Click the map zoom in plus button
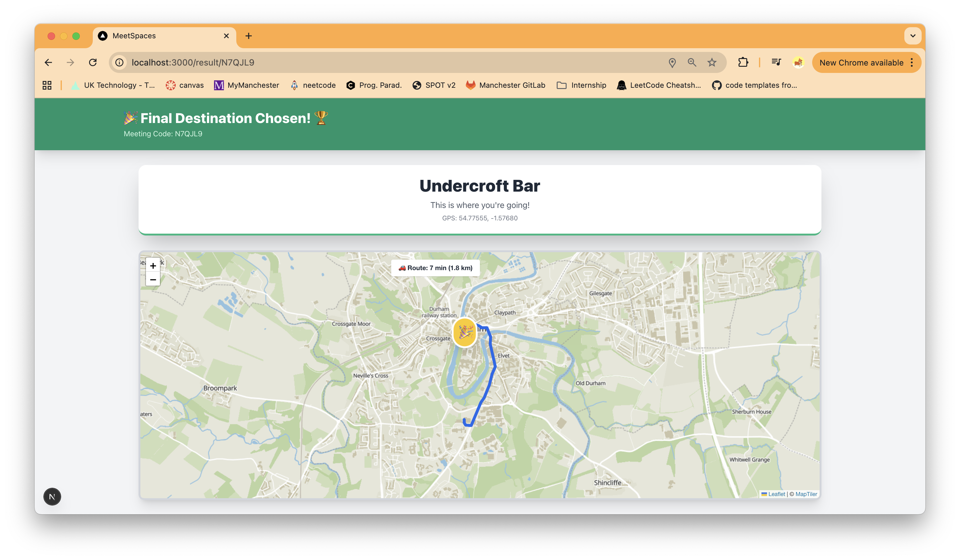 pos(153,265)
